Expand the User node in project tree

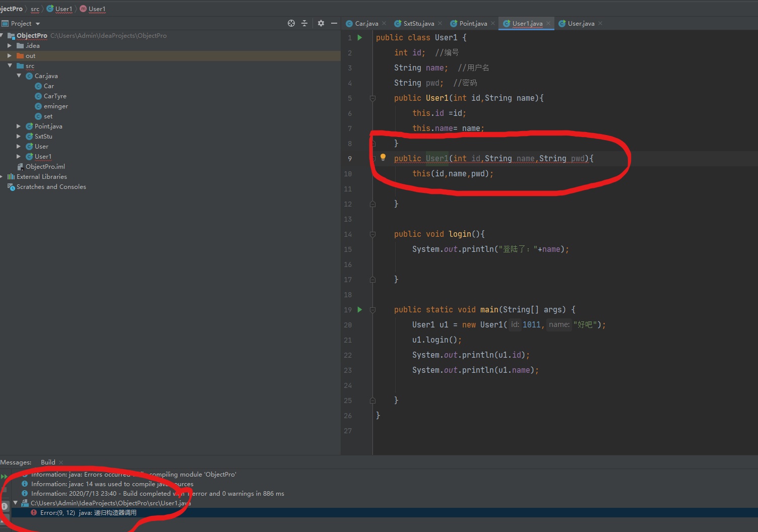tap(19, 146)
